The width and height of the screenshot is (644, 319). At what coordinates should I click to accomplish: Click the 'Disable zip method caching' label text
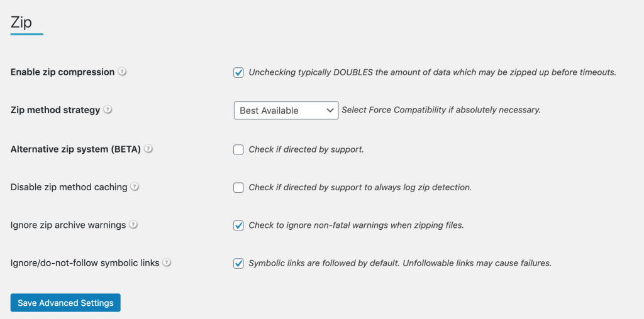69,187
